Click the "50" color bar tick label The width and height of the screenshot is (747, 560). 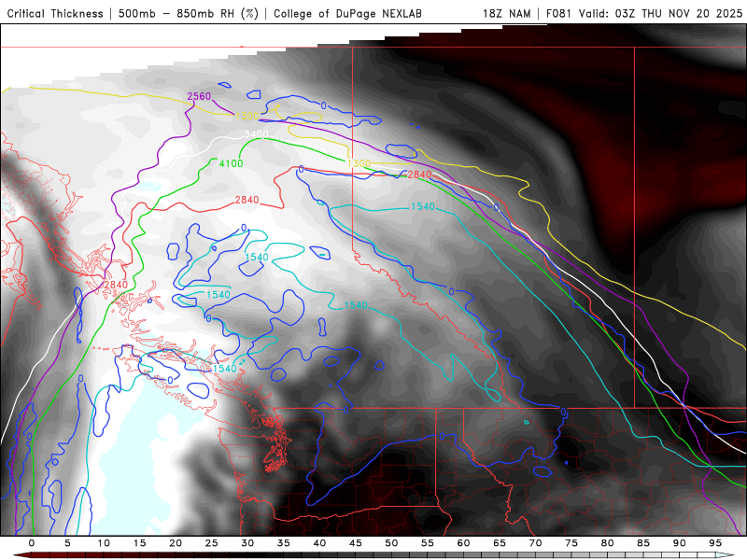point(391,543)
